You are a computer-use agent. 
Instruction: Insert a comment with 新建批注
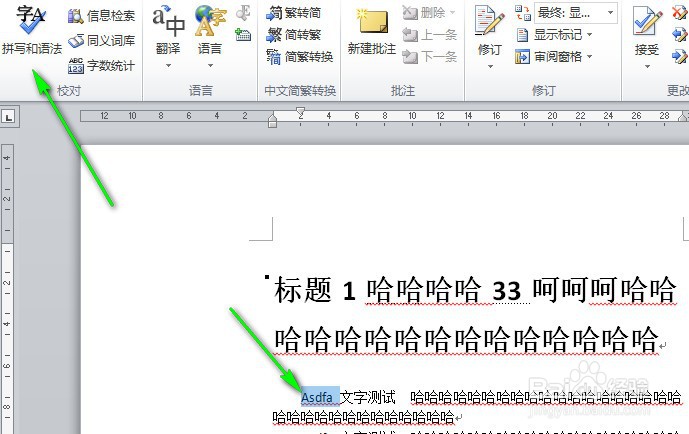point(372,32)
